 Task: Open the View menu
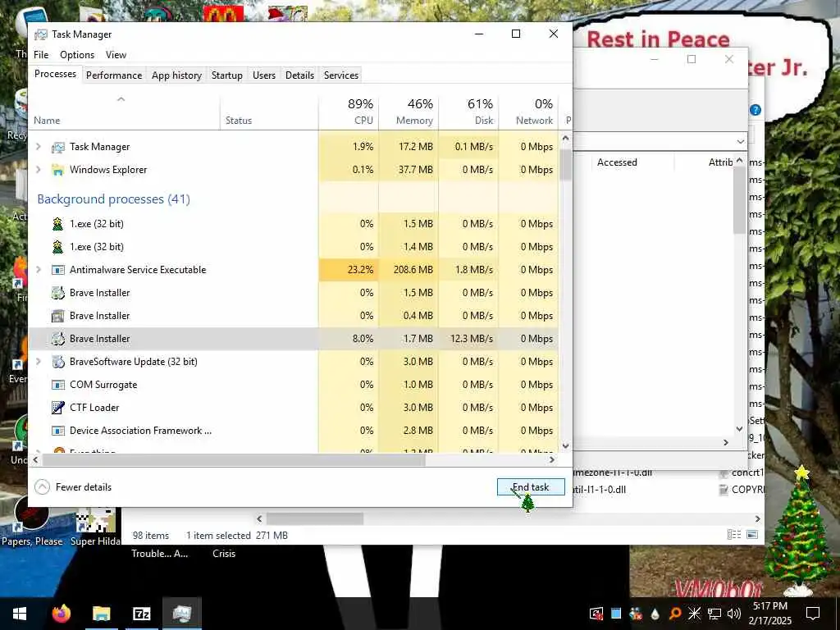coord(116,55)
